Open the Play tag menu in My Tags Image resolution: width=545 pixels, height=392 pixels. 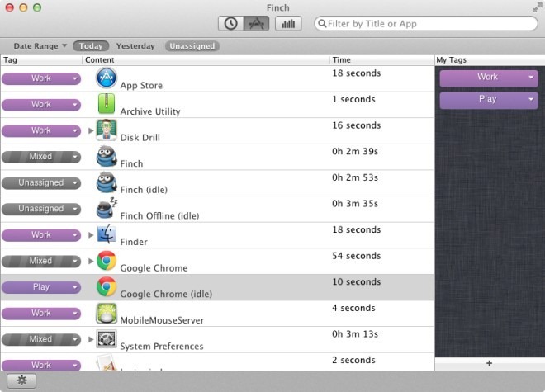click(489, 100)
